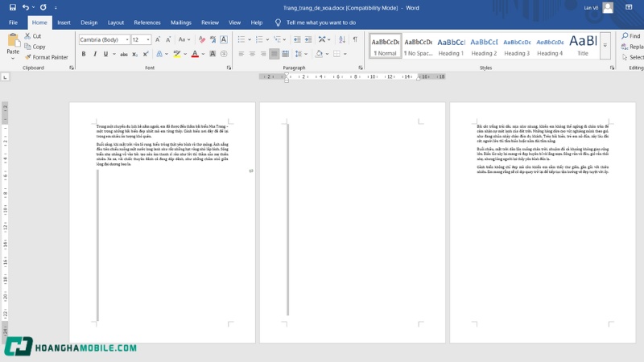Expand the font size dropdown
Viewport: 644px width, 362px height.
tap(148, 39)
